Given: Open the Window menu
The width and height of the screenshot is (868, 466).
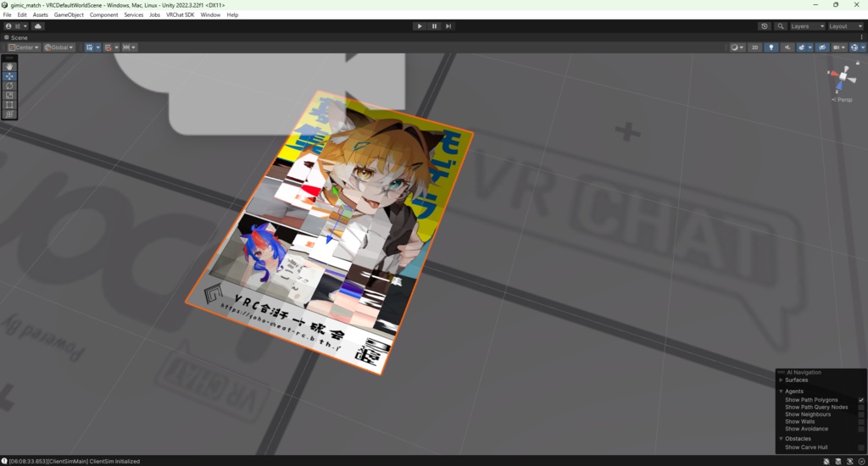Looking at the screenshot, I should click(210, 15).
